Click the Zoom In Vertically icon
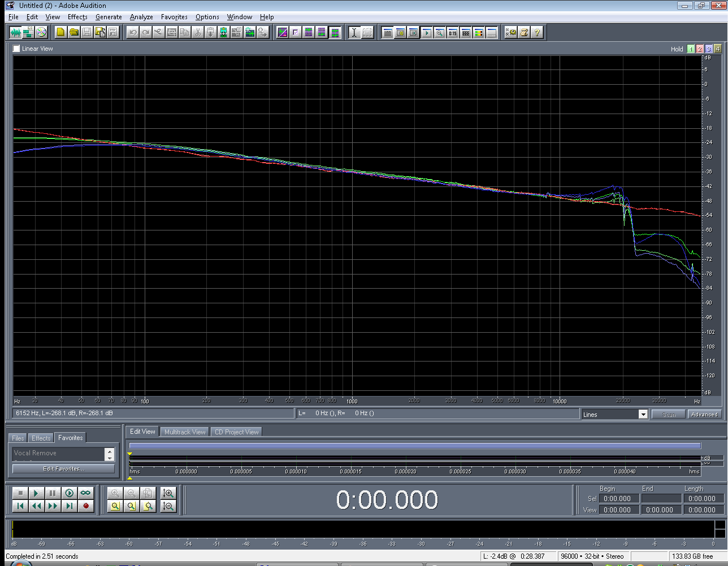 168,493
